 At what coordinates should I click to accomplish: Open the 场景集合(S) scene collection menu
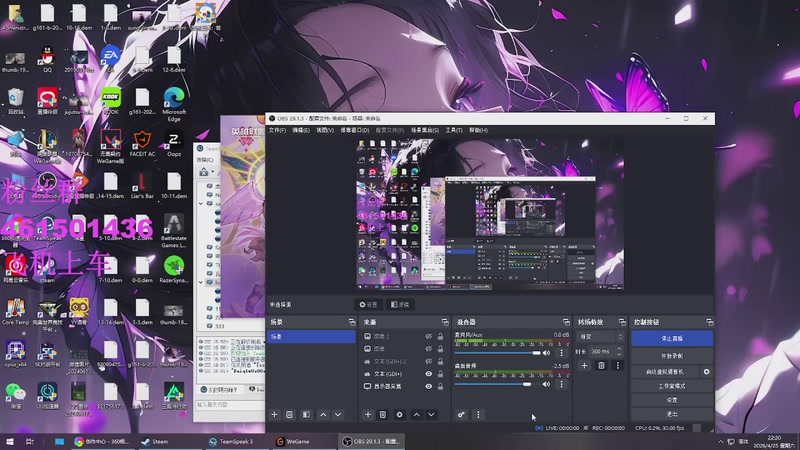425,130
